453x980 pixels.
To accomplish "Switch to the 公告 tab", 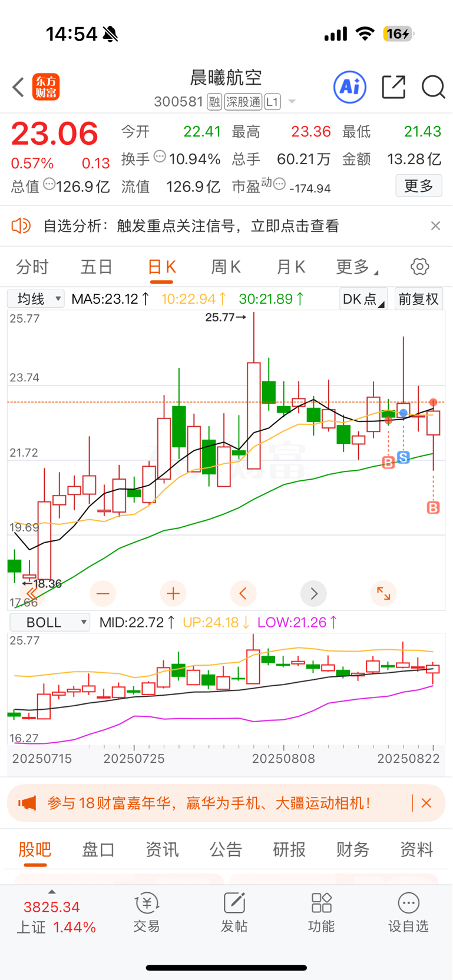I will (x=226, y=849).
